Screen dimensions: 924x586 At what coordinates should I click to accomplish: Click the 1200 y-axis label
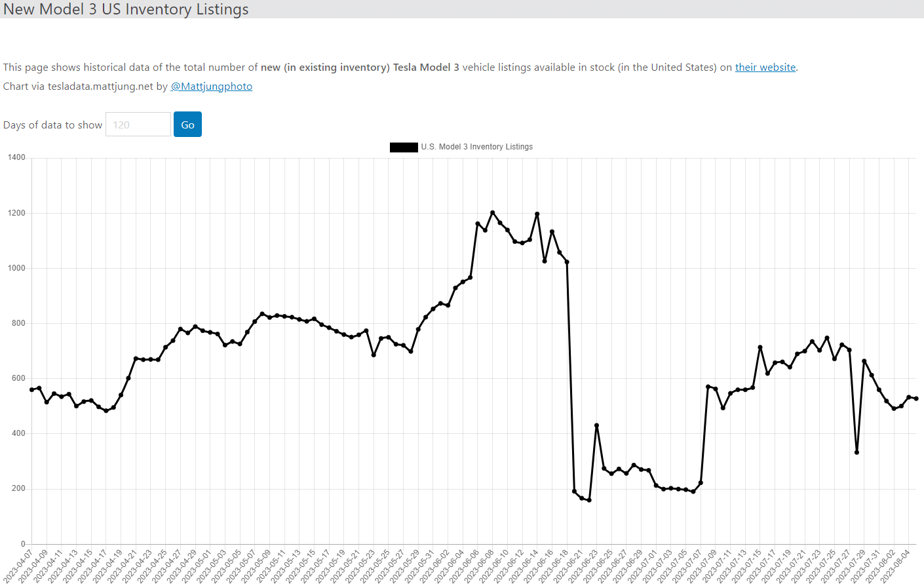(x=17, y=213)
